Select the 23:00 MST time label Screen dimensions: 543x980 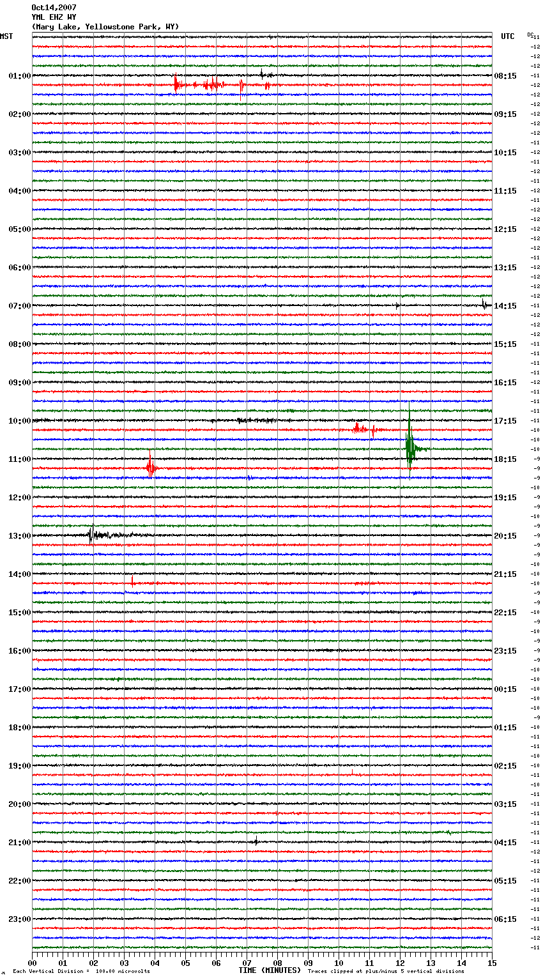coord(20,919)
